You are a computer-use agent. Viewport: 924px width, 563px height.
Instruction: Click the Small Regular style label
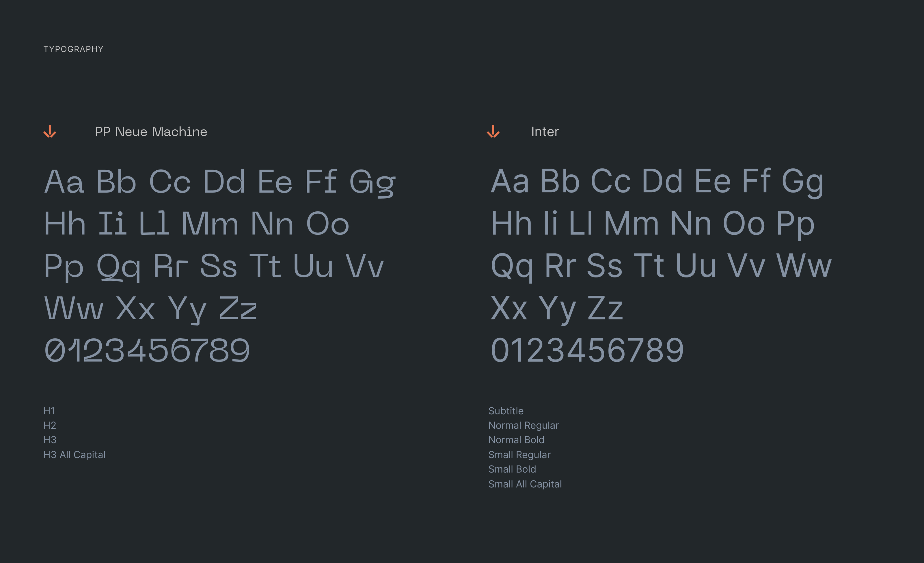[519, 455]
